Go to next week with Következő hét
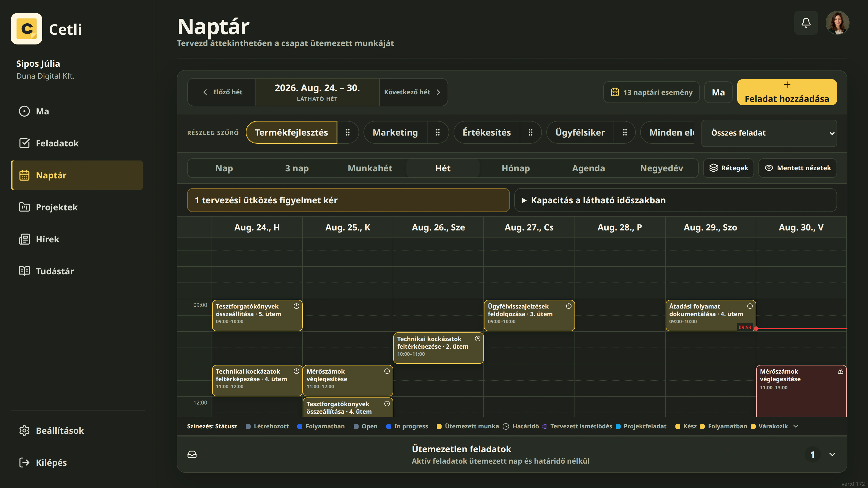868x488 pixels. (413, 92)
